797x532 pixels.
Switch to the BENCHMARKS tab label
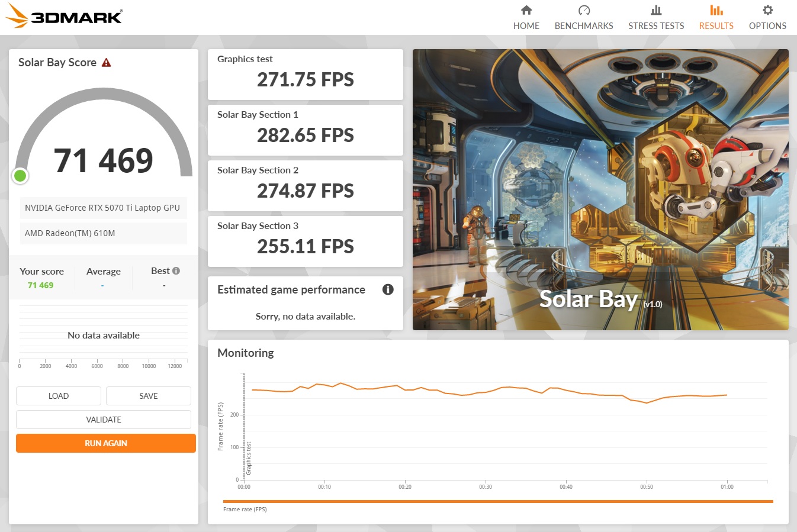[583, 26]
